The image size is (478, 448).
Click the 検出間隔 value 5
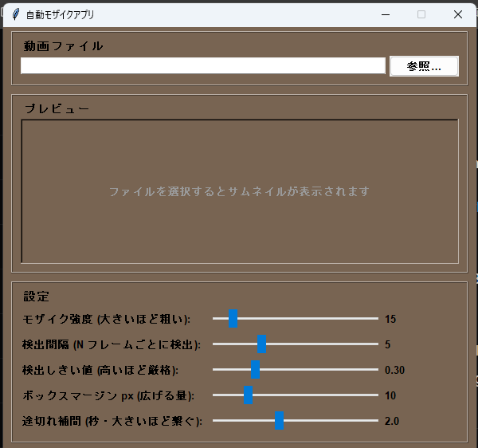pos(387,344)
